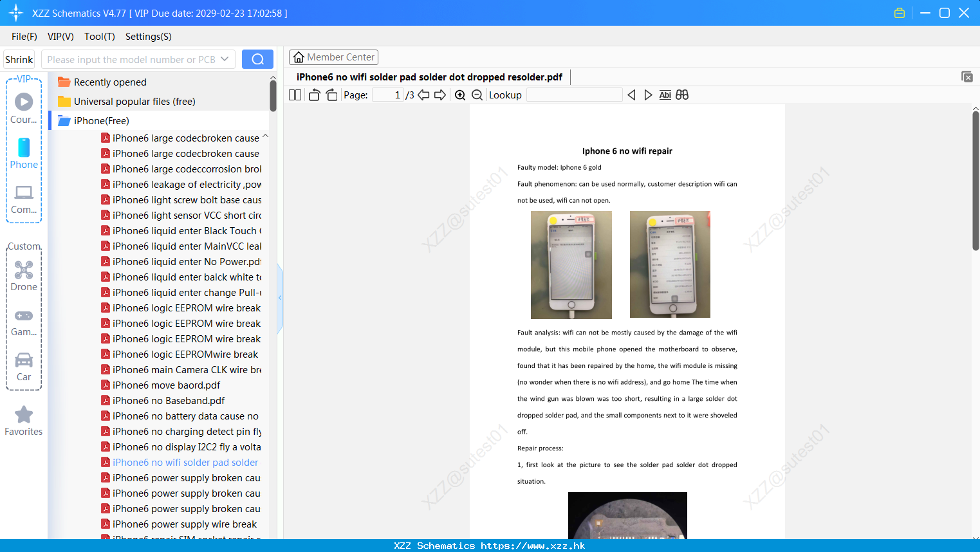
Task: Click the Shrink button
Action: [x=19, y=59]
